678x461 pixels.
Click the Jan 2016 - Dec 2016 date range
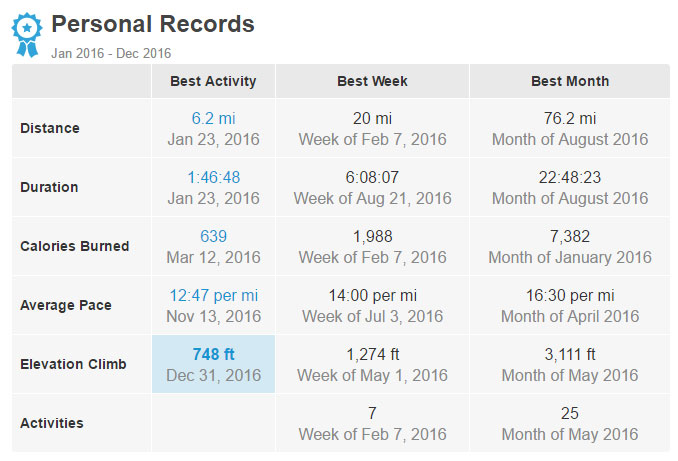[x=111, y=53]
